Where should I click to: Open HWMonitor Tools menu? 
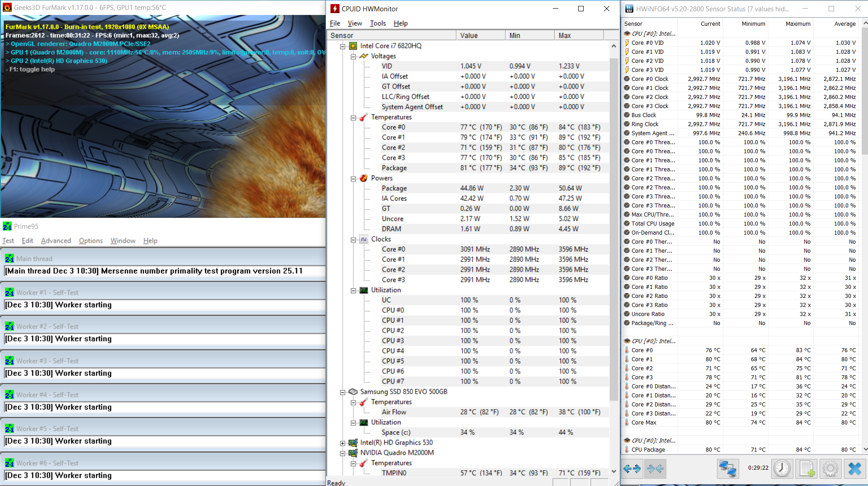pos(378,23)
